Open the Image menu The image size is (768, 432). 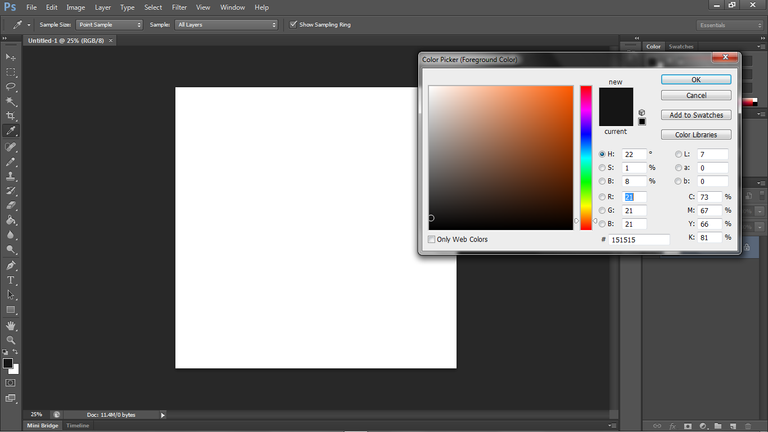coord(75,7)
